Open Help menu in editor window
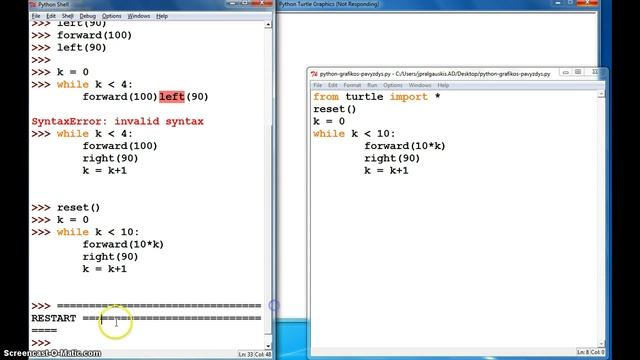Image resolution: width=640 pixels, height=360 pixels. 443,85
